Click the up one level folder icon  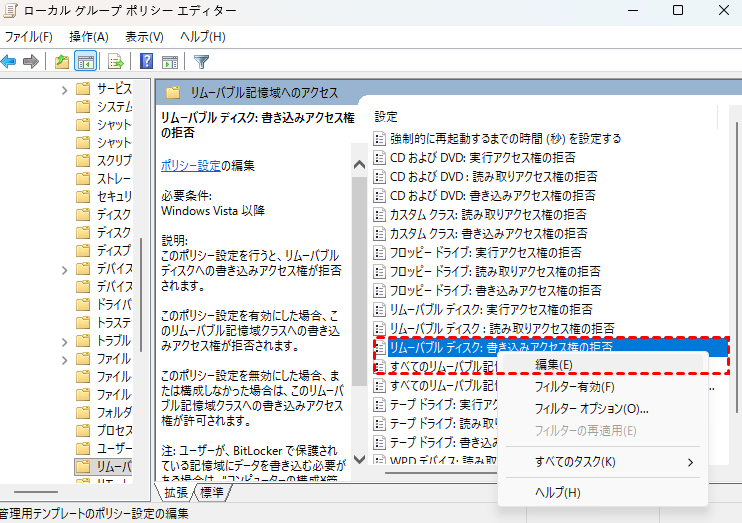pos(62,62)
